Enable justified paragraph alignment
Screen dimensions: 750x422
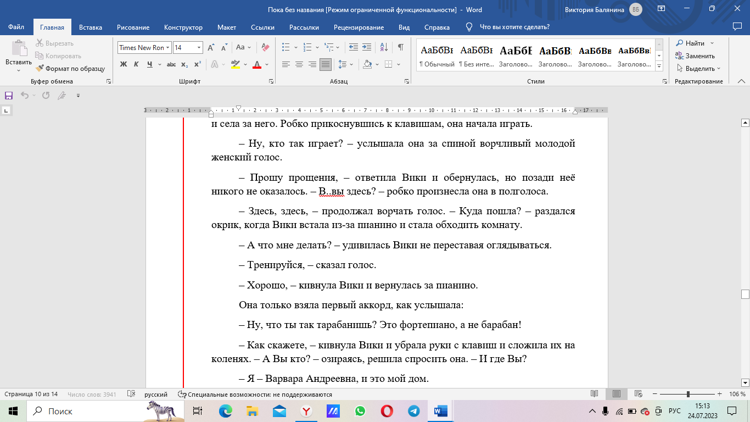click(x=326, y=65)
